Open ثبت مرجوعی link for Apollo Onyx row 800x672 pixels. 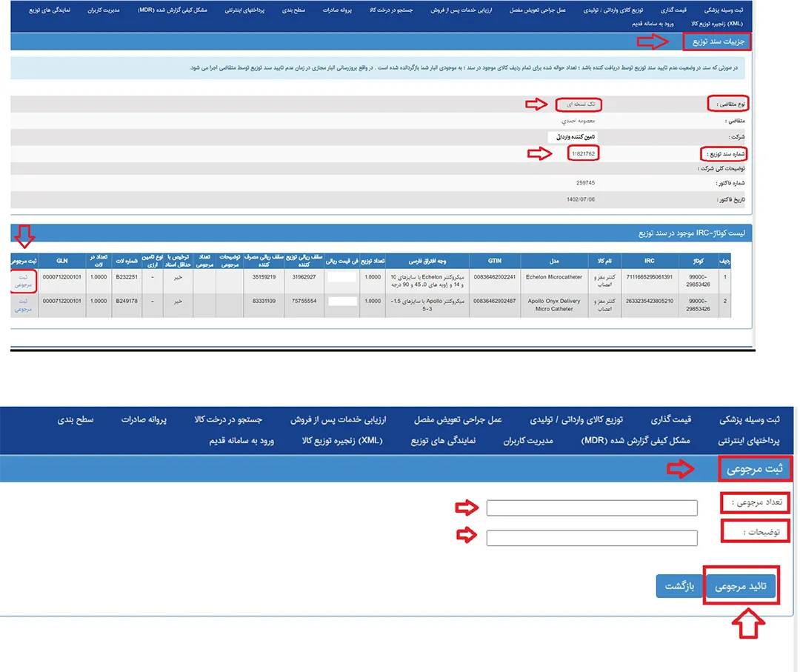(24, 305)
